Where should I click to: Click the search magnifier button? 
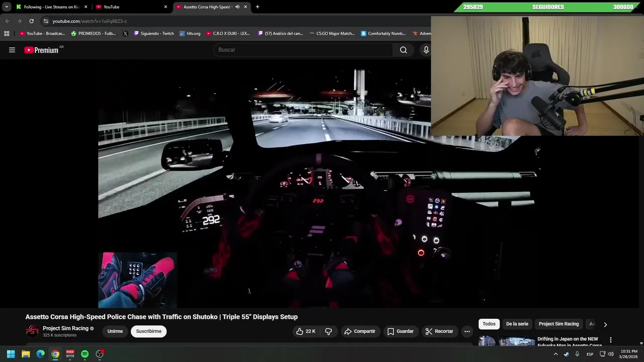404,50
